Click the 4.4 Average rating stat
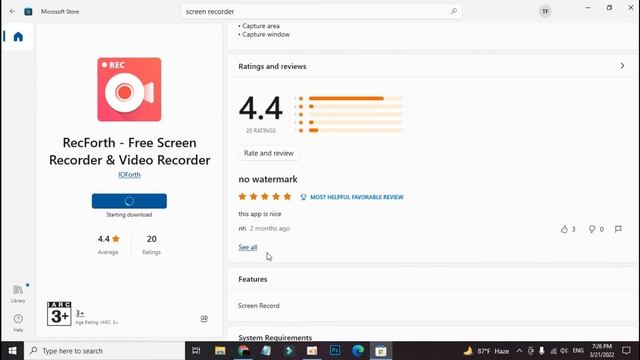This screenshot has height=360, width=640. point(108,244)
